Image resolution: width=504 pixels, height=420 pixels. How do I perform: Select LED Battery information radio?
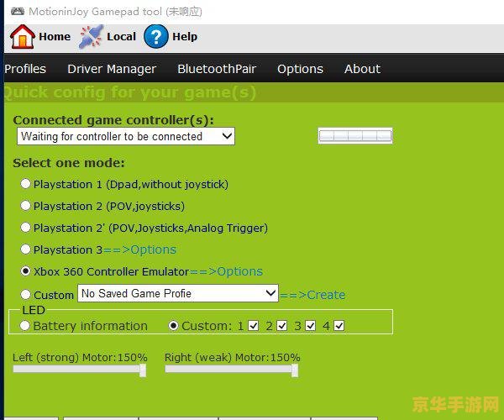click(25, 326)
